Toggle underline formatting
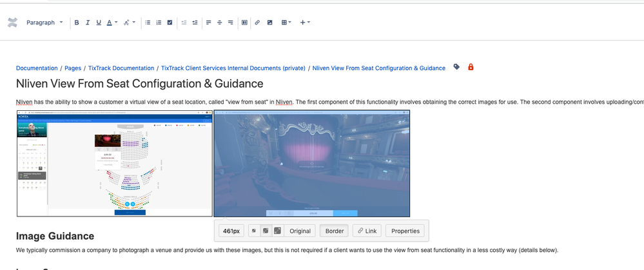The image size is (644, 270). (99, 23)
